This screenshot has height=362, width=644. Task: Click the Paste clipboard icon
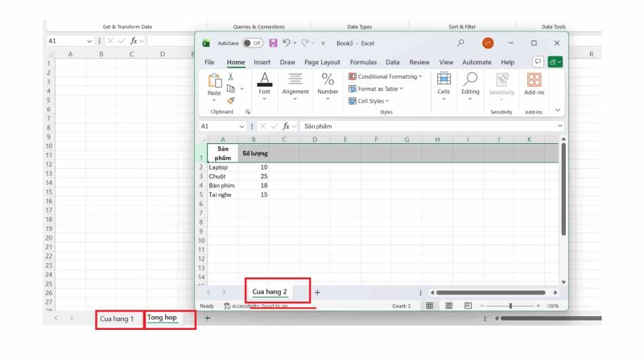(x=214, y=80)
